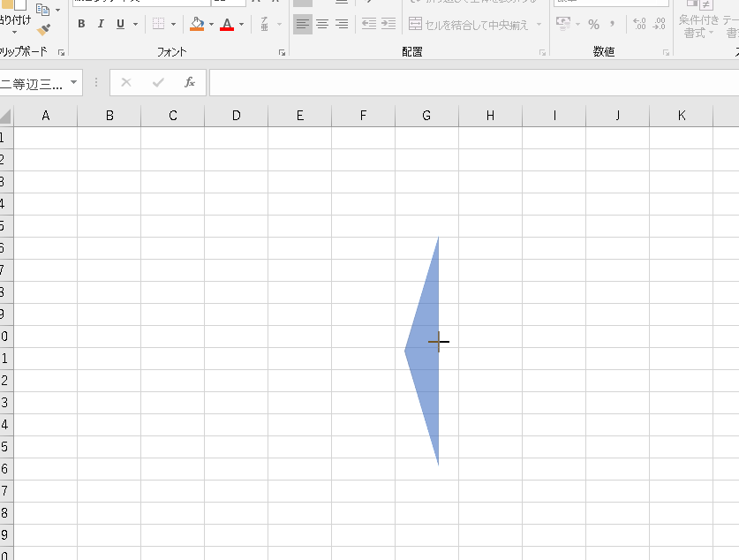
Task: Align text left in cell
Action: (303, 24)
